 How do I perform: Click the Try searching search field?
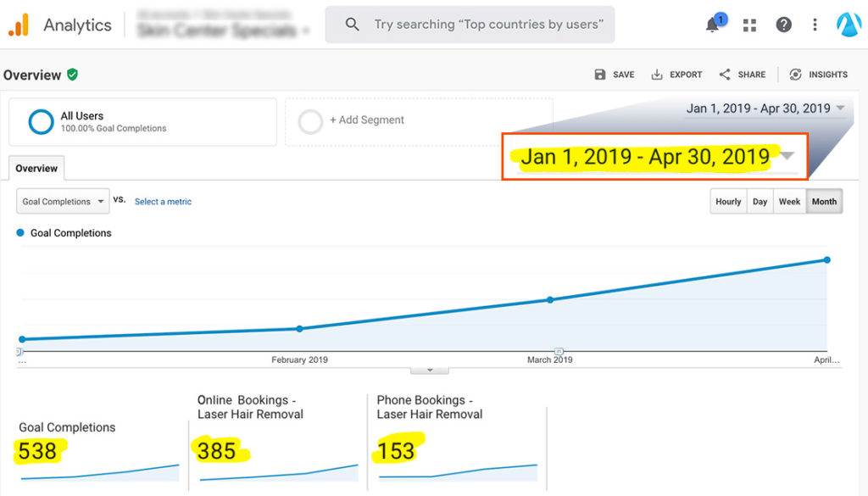click(x=470, y=24)
